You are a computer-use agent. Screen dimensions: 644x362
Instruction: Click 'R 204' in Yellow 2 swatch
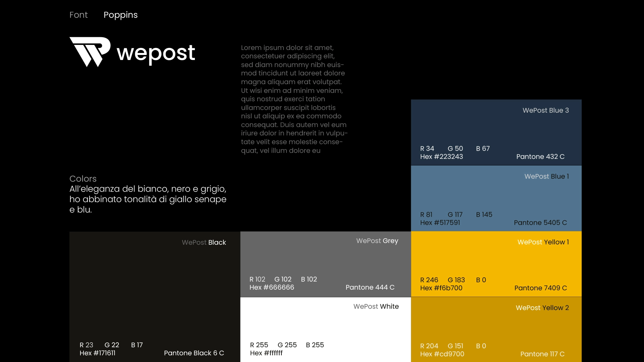[429, 346]
